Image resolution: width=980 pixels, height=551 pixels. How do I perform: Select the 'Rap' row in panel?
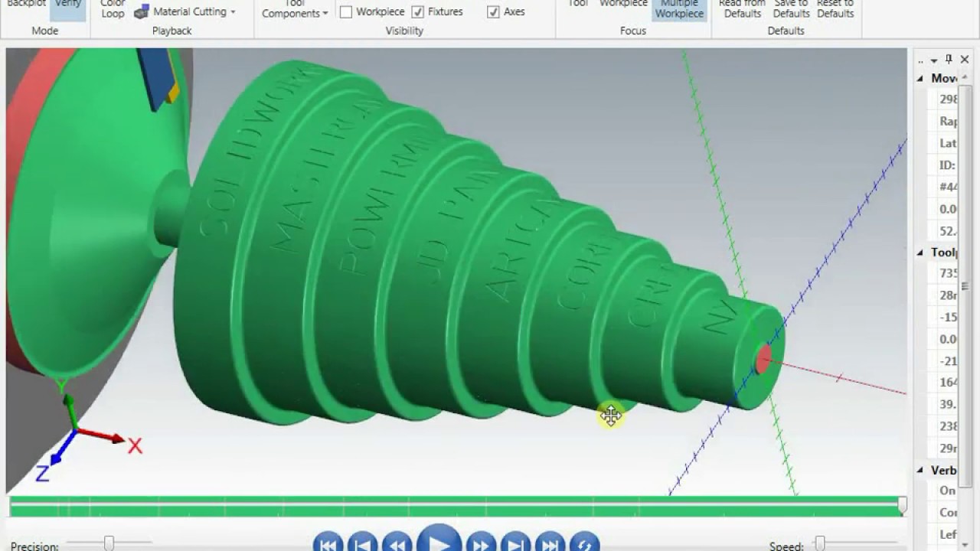(944, 121)
